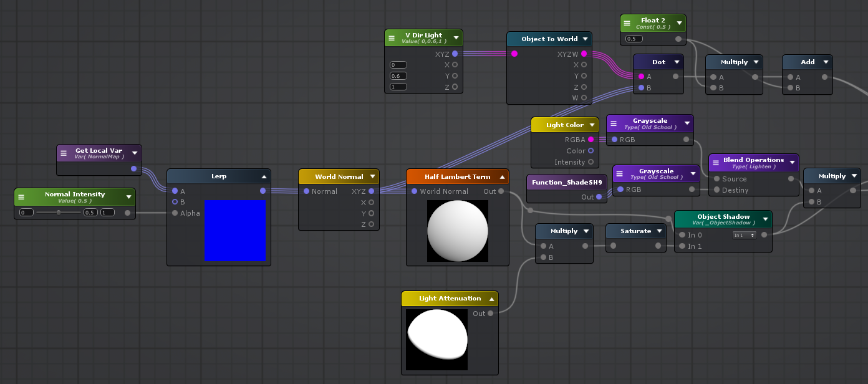Open the Object To World node dropdown arrow
This screenshot has height=384, width=868.
585,39
